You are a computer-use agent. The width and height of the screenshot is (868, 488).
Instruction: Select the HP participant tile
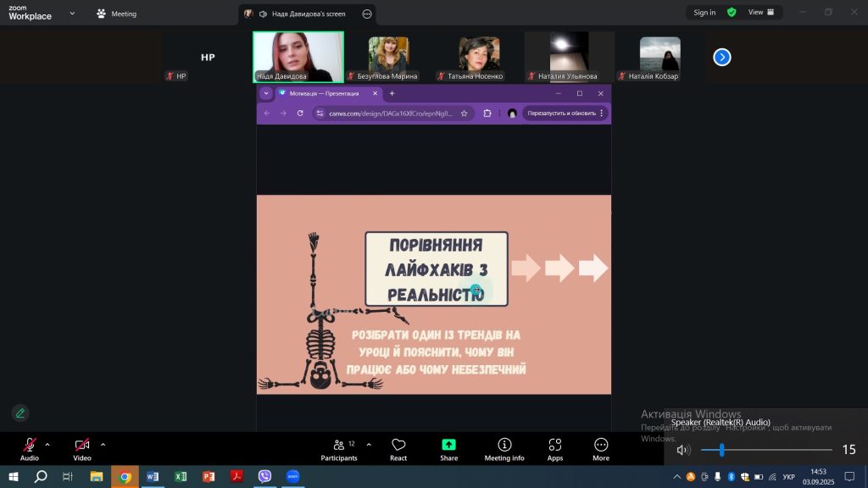click(208, 57)
